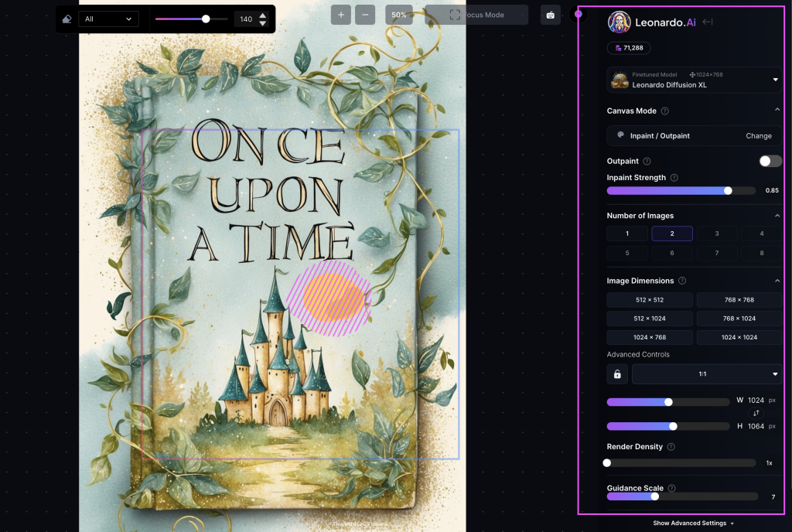Open the keyboard shortcuts icon

(x=550, y=15)
